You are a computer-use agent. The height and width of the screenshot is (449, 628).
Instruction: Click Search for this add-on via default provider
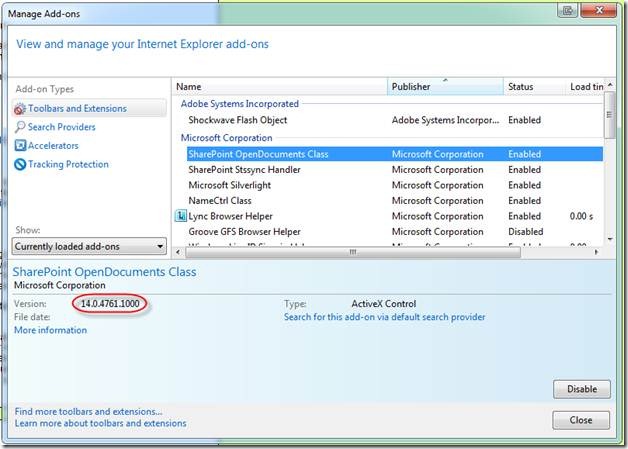[384, 317]
